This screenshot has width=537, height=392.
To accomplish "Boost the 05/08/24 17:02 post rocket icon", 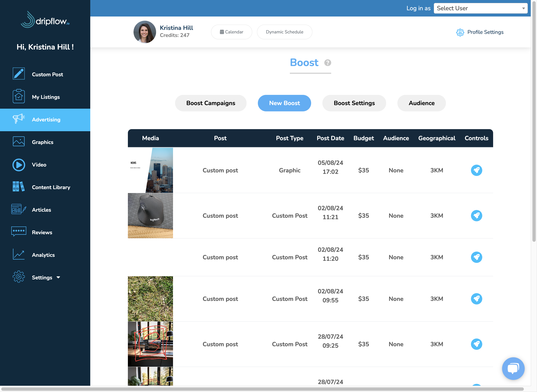I will coord(476,170).
